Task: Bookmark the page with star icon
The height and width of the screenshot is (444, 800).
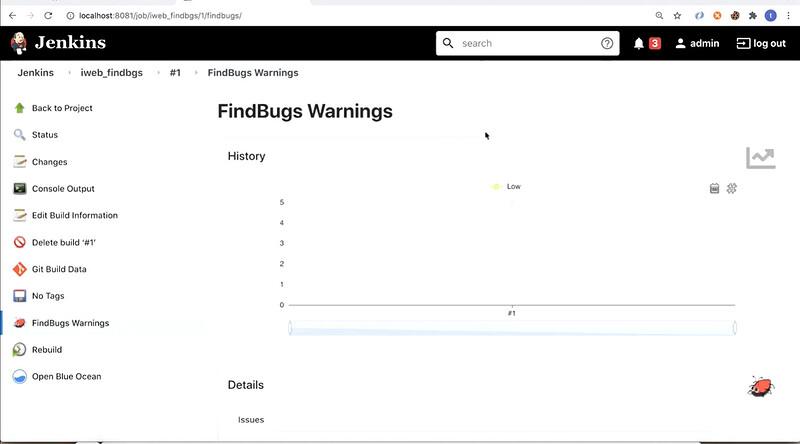Action: click(677, 16)
